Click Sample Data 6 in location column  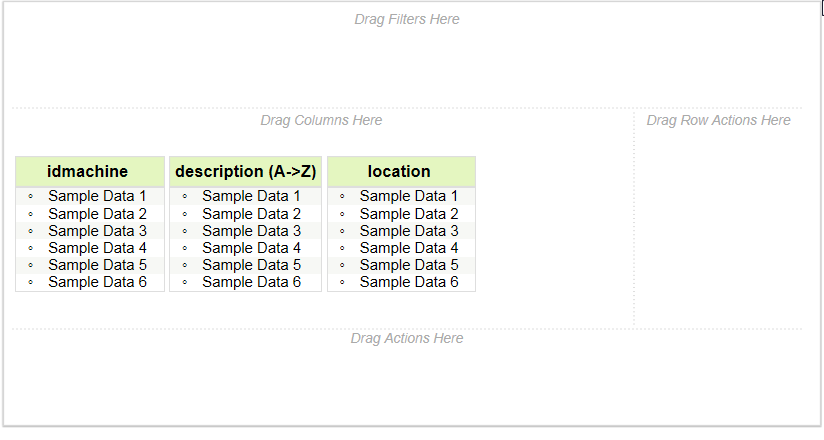coord(409,282)
